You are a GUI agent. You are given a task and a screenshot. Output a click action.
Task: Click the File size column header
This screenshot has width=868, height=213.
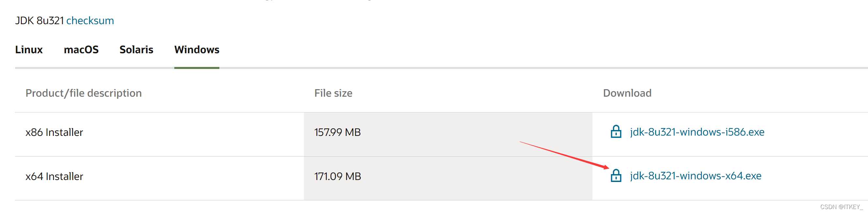click(333, 93)
